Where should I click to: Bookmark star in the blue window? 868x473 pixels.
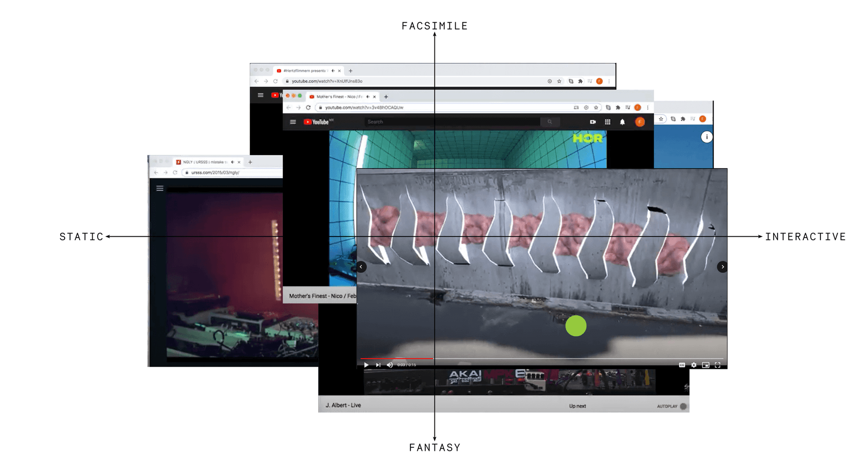click(x=661, y=119)
